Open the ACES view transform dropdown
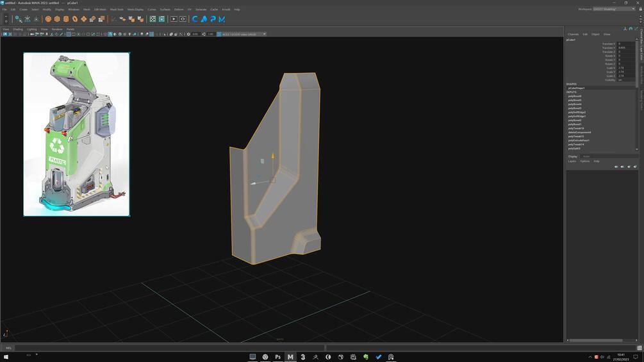 click(x=244, y=34)
